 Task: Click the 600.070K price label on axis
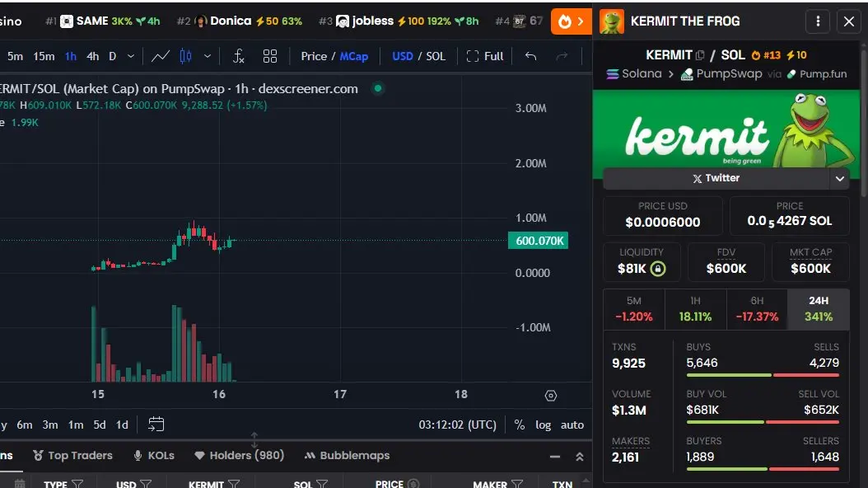[538, 241]
